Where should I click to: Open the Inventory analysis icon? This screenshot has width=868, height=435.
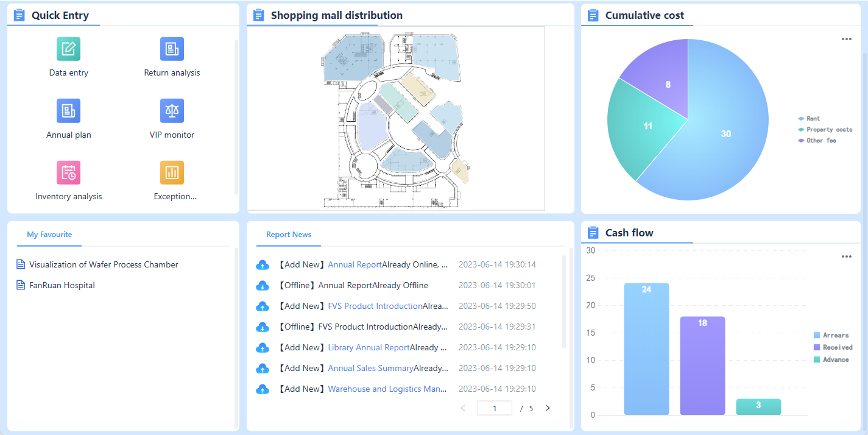(68, 172)
